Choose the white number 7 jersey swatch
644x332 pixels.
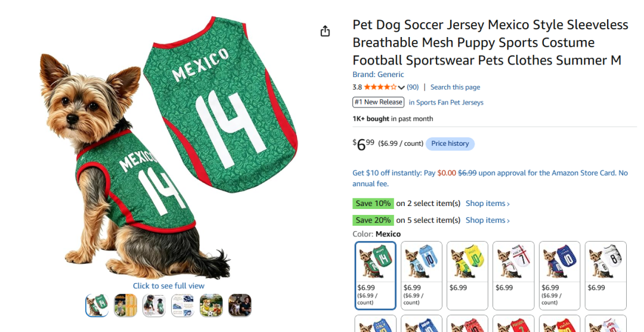coord(513,275)
